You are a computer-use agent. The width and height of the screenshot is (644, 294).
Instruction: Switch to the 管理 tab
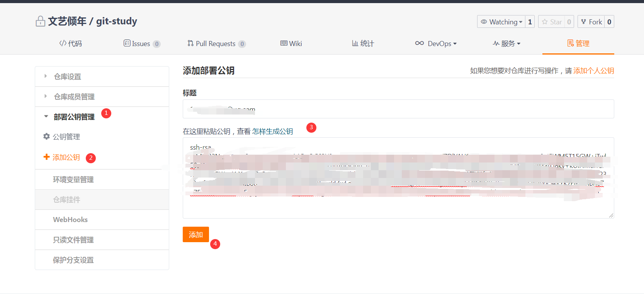(x=578, y=44)
